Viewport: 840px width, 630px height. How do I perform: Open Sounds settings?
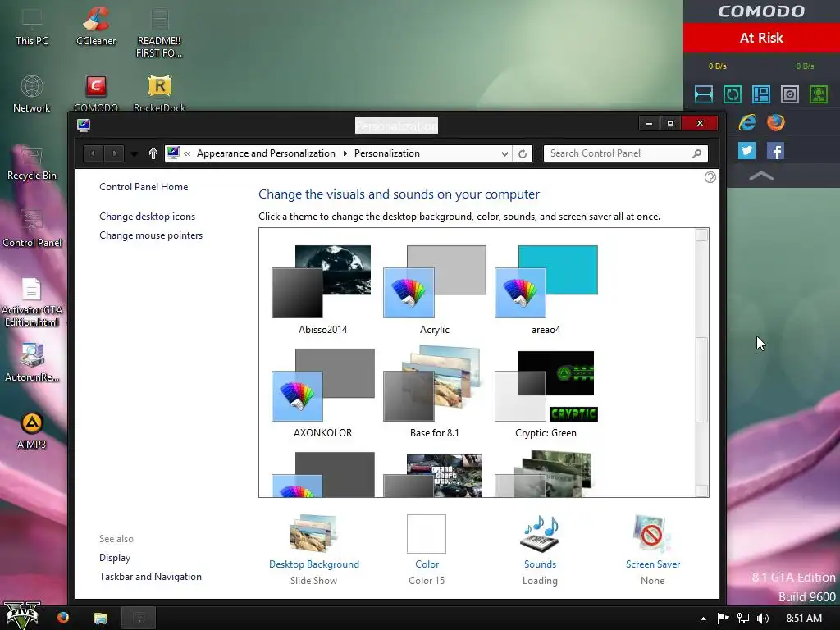540,549
